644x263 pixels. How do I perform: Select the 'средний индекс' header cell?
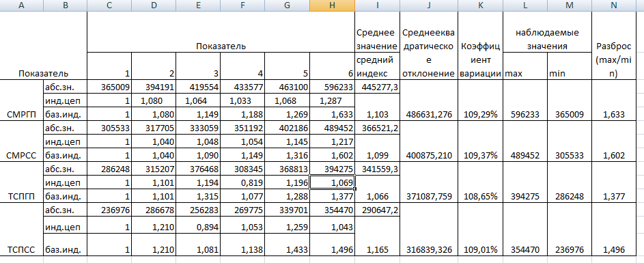pos(377,66)
